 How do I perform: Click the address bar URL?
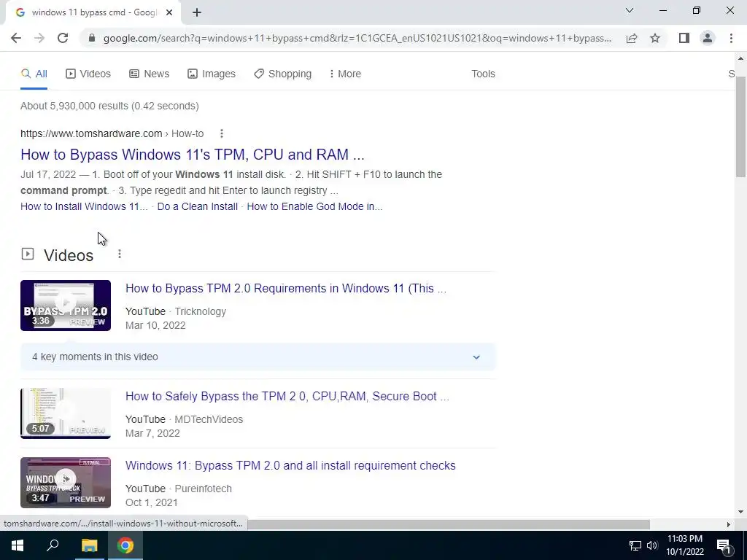(x=357, y=38)
